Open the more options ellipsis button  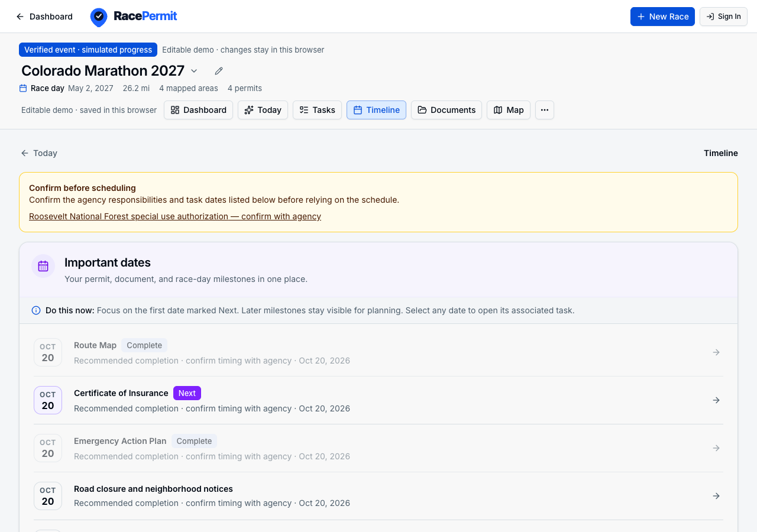(545, 110)
